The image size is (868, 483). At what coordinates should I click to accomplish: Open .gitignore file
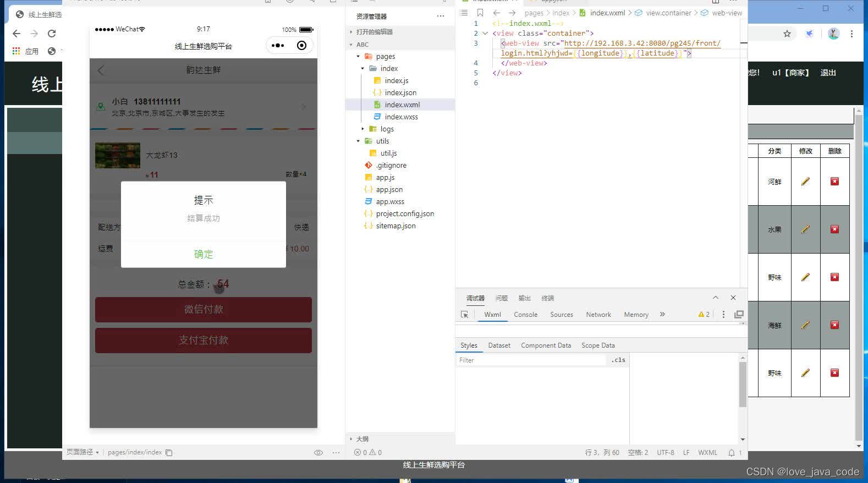391,165
